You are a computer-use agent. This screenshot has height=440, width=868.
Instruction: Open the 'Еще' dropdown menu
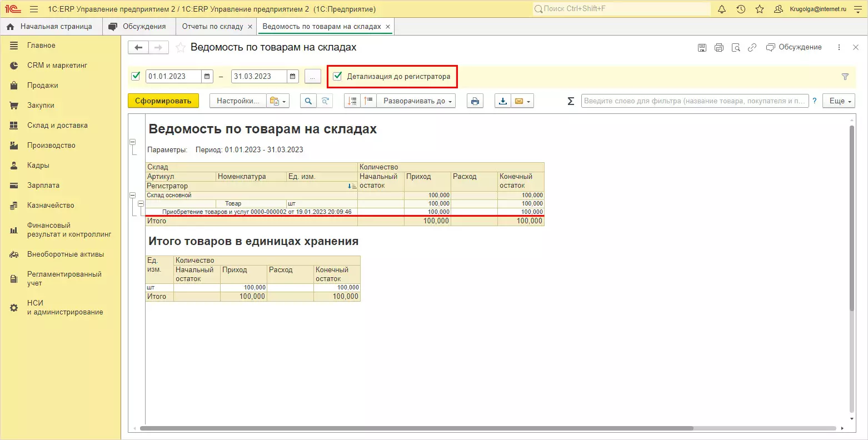(x=839, y=101)
